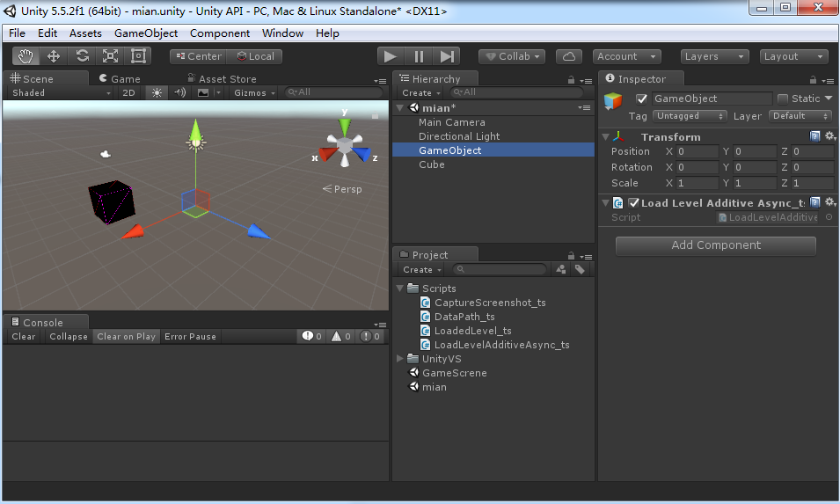Select the Hand tool
The height and width of the screenshot is (504, 840).
tap(26, 56)
